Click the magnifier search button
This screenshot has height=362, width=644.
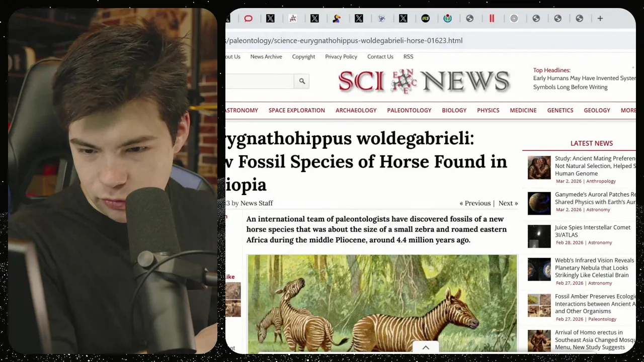pos(302,81)
